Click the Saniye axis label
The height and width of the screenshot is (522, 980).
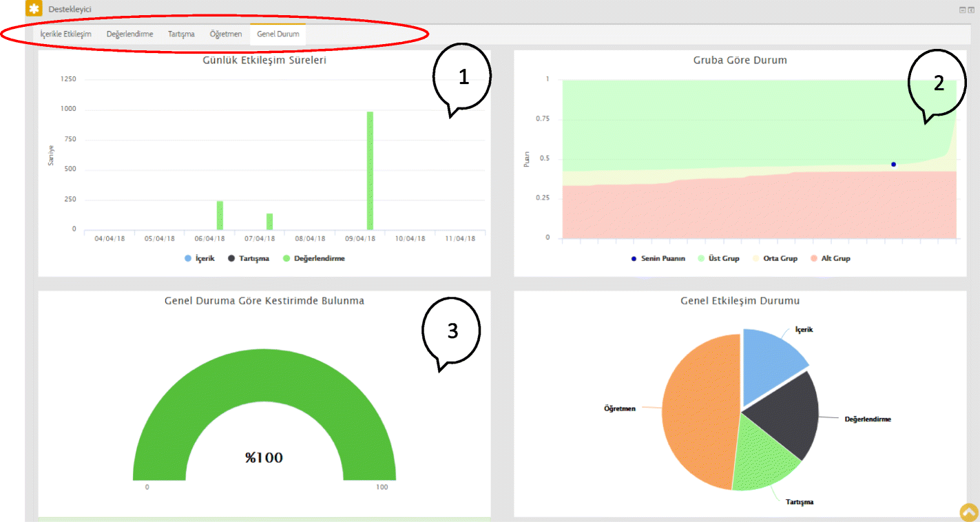pyautogui.click(x=51, y=155)
